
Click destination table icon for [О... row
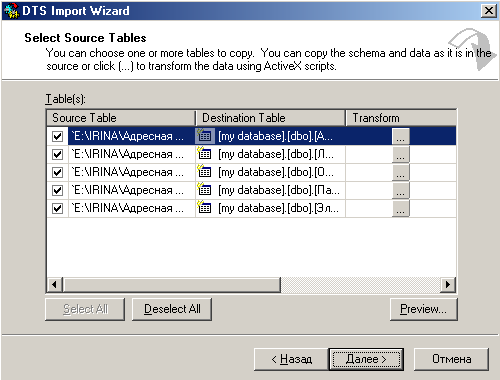click(205, 172)
